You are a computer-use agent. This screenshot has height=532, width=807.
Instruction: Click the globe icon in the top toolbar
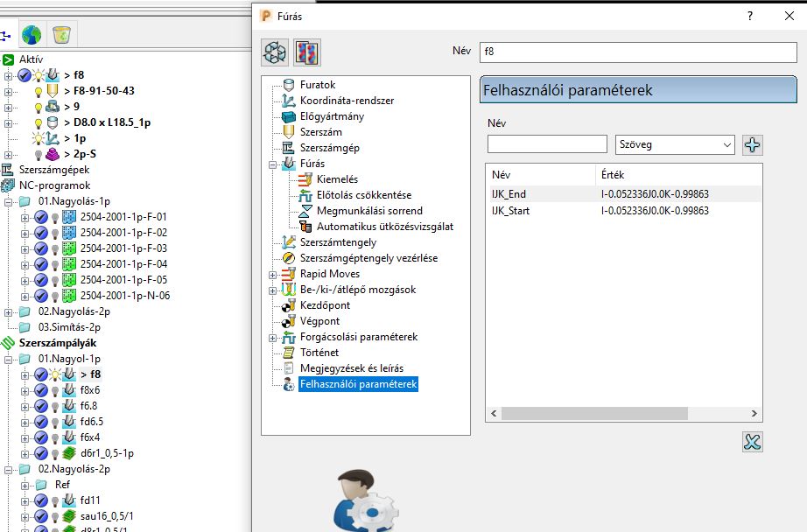(x=30, y=35)
